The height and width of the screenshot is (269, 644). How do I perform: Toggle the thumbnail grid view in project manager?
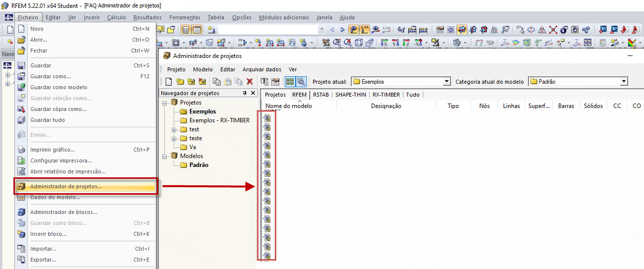(x=290, y=82)
